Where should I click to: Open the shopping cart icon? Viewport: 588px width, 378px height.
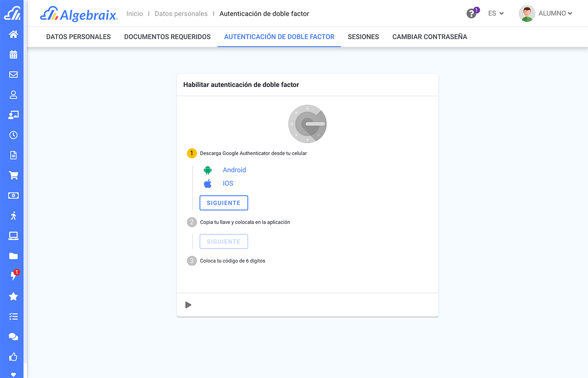tap(13, 175)
